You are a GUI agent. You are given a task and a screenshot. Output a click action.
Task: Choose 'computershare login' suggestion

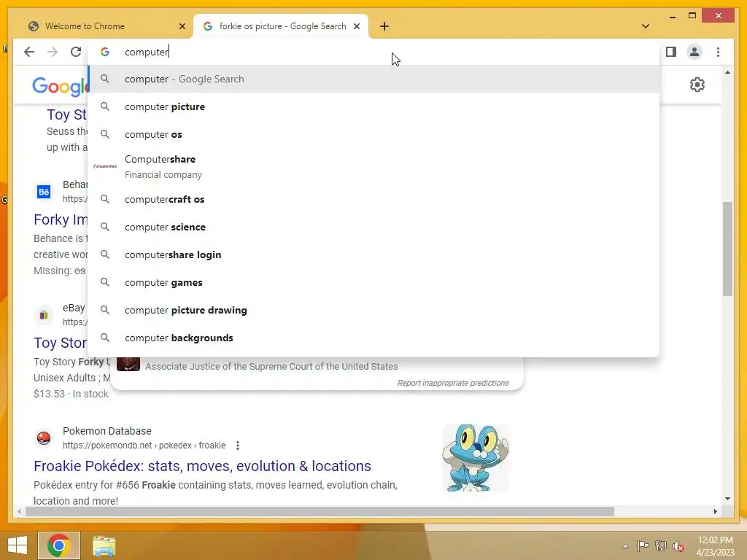(x=374, y=254)
